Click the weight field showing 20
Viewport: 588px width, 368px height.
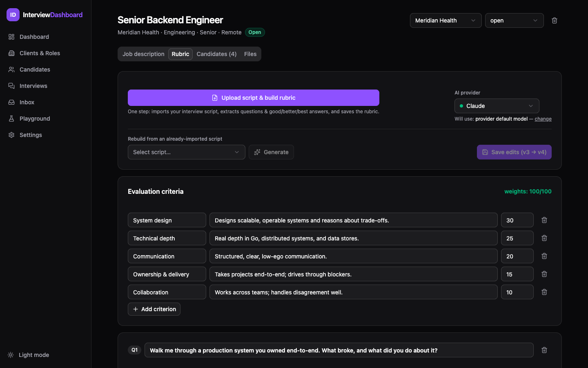coord(517,256)
